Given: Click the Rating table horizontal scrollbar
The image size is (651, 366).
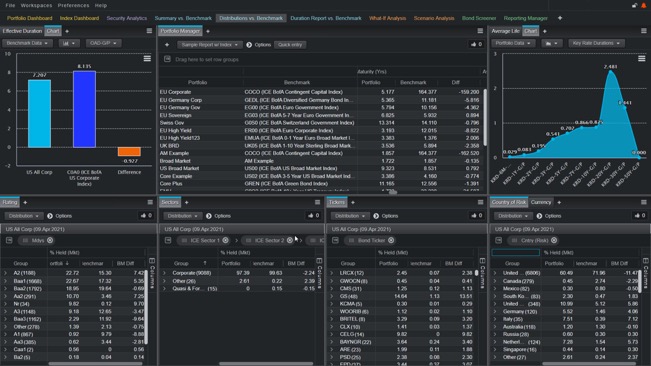Looking at the screenshot, I should click(x=95, y=364).
